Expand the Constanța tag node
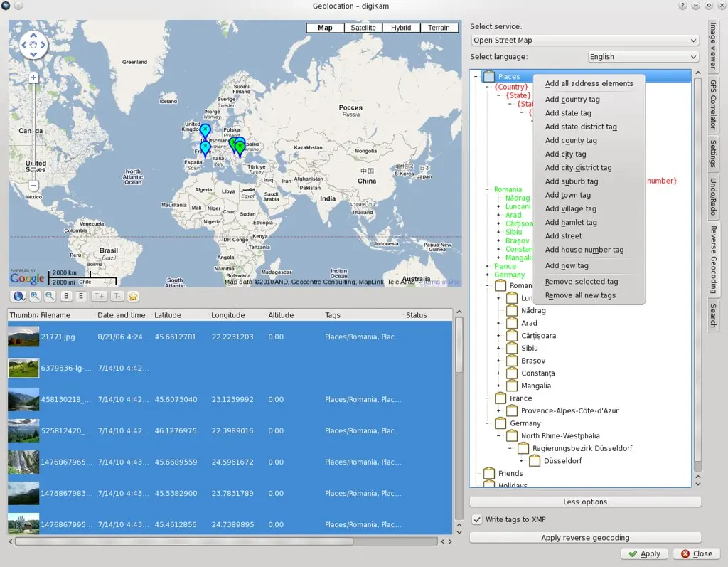This screenshot has width=728, height=567. [x=498, y=373]
